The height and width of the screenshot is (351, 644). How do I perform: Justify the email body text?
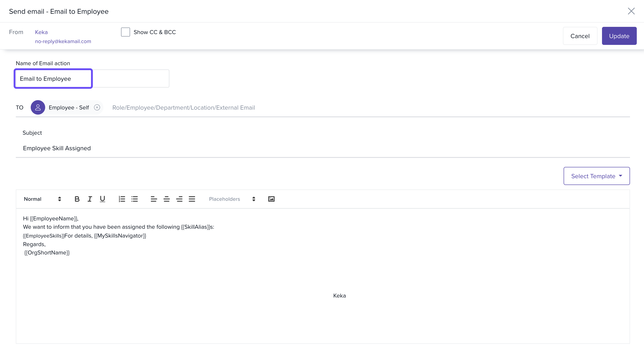192,199
